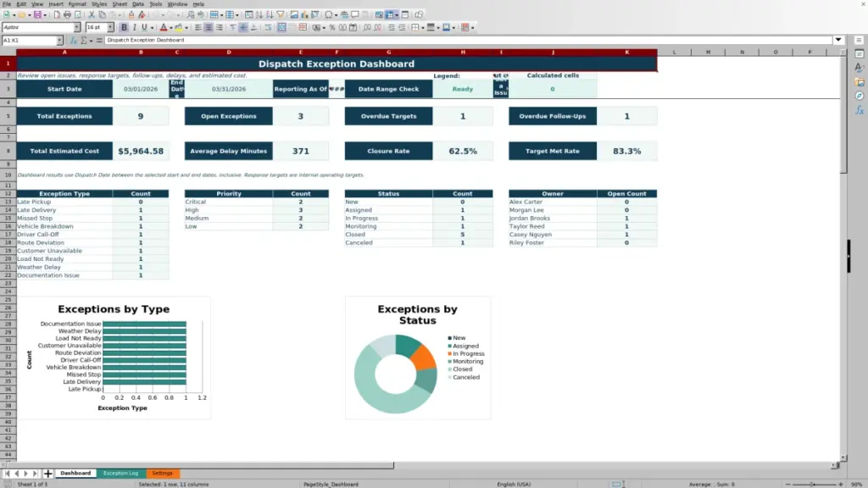This screenshot has height=488, width=868.
Task: Click the Cut scissors icon
Action: click(92, 14)
